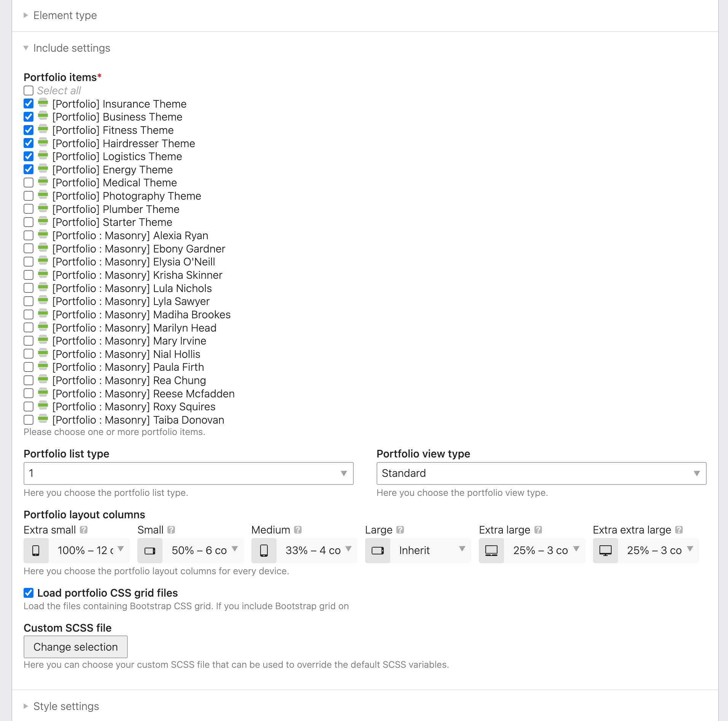Click the help icon next to Extra large

538,530
